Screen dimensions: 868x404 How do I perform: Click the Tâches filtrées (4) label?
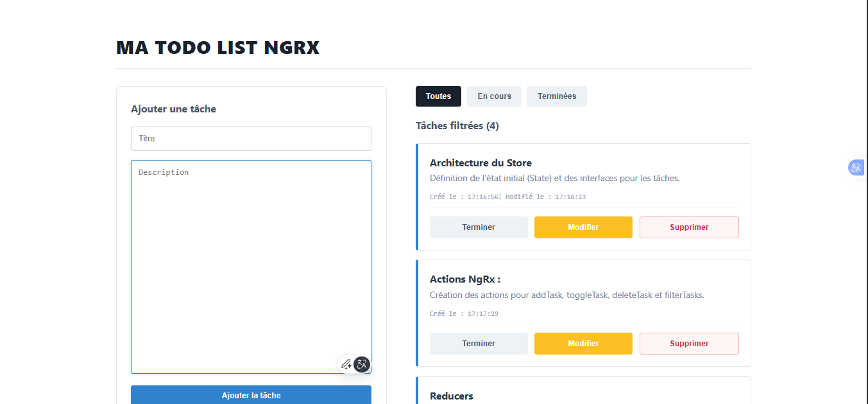[457, 126]
